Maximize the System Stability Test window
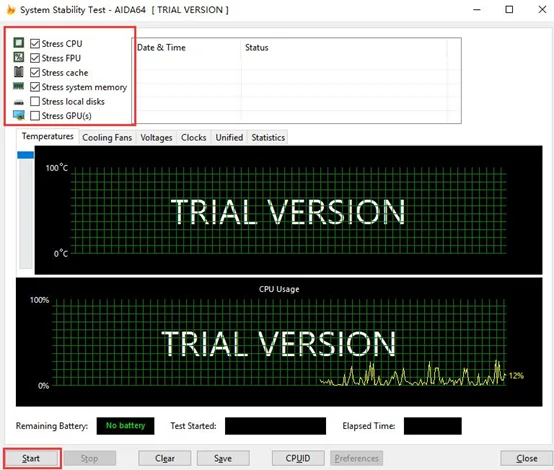The height and width of the screenshot is (470, 554). (509, 10)
